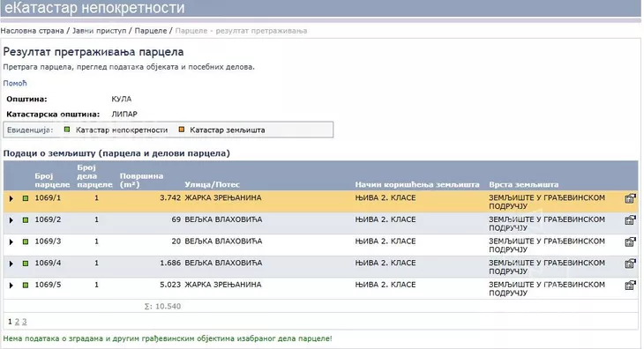Click municipality value КУЛА
Screen dimensions: 644x349
(122, 100)
